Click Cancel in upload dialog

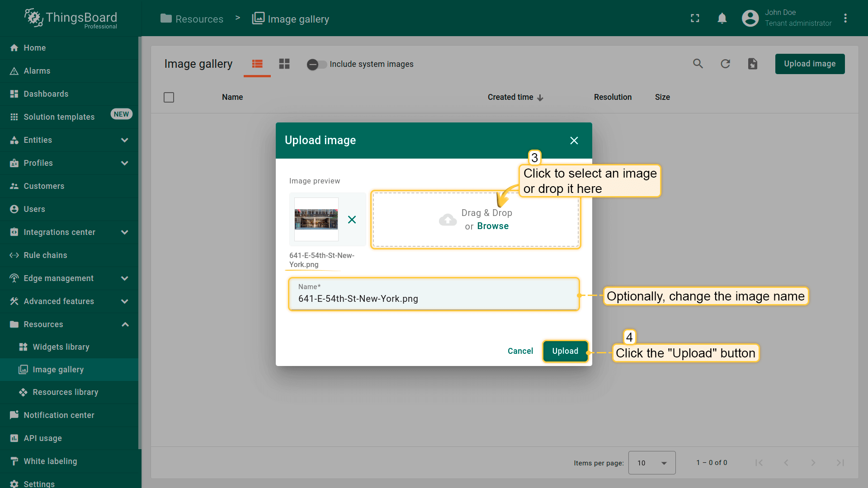(520, 351)
